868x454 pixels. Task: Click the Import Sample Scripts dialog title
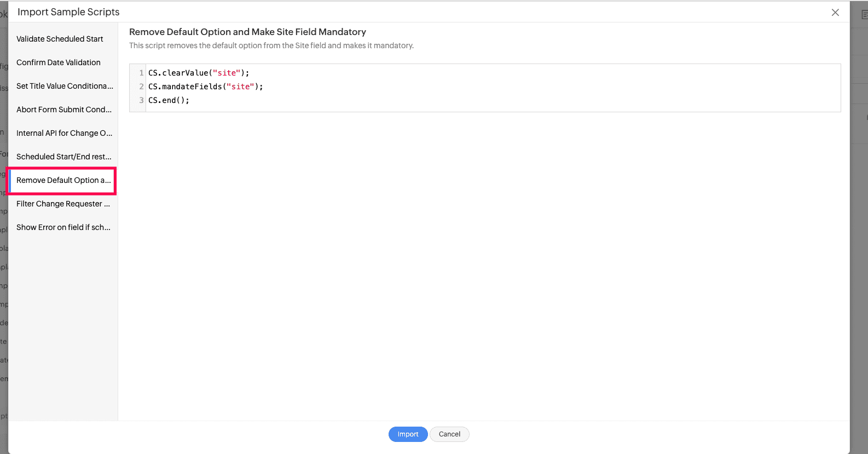[68, 12]
